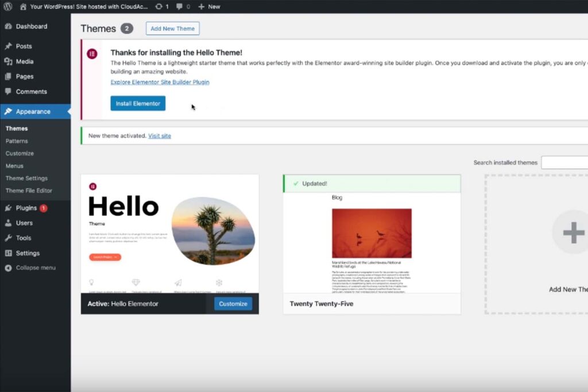Go to Posts in the sidebar
Viewport: 588px width, 392px height.
(x=24, y=46)
